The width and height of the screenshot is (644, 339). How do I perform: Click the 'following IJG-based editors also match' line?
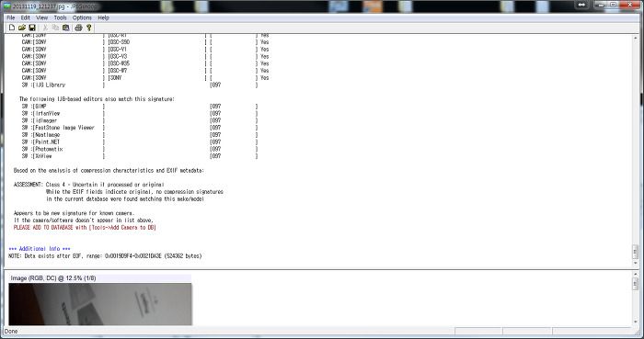pyautogui.click(x=97, y=99)
